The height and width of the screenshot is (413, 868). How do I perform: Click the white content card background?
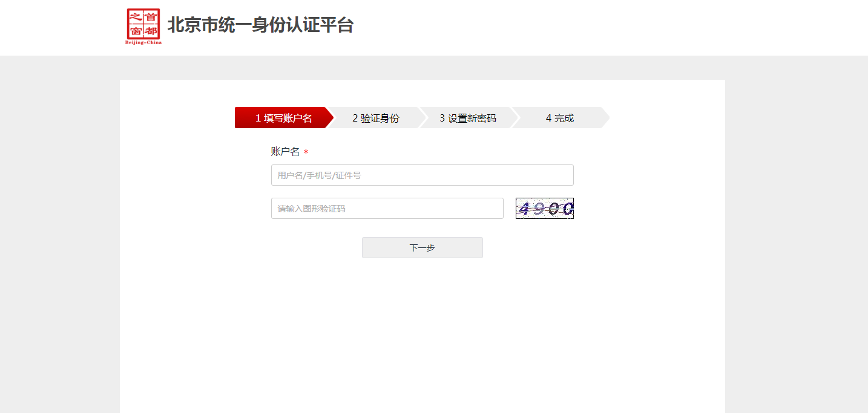422,333
